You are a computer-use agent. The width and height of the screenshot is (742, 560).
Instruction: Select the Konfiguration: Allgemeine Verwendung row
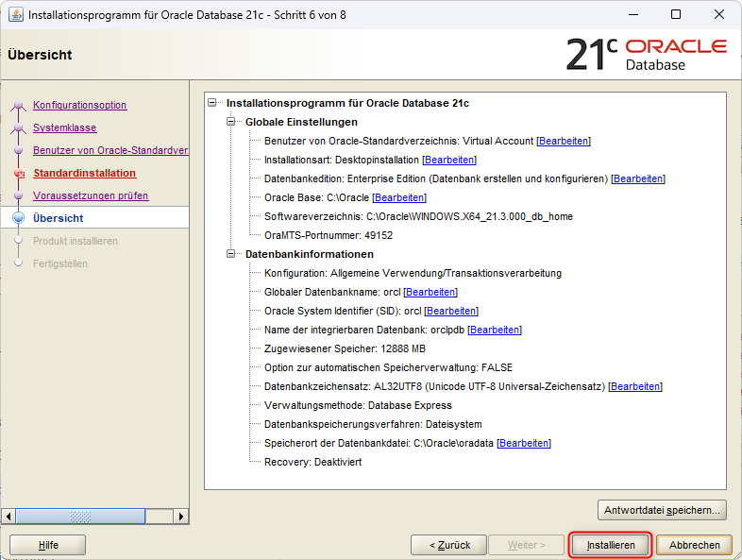pyautogui.click(x=413, y=273)
